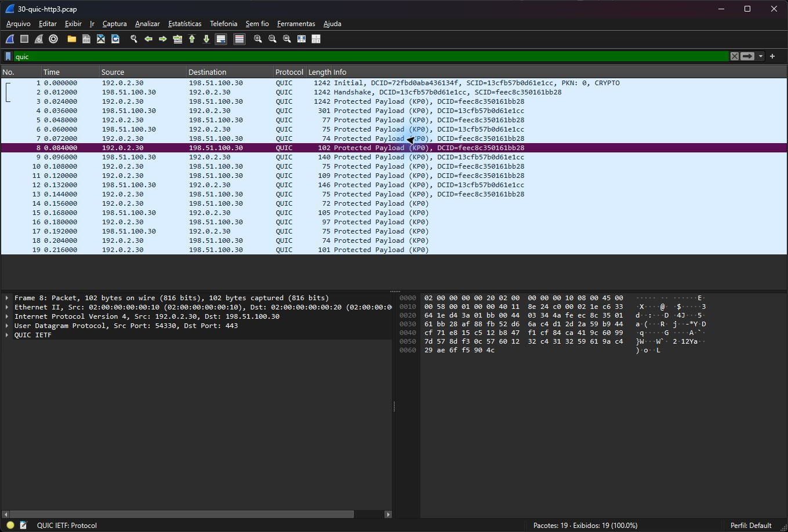The height and width of the screenshot is (532, 788).
Task: Open the Sem fio menu
Action: click(x=257, y=24)
